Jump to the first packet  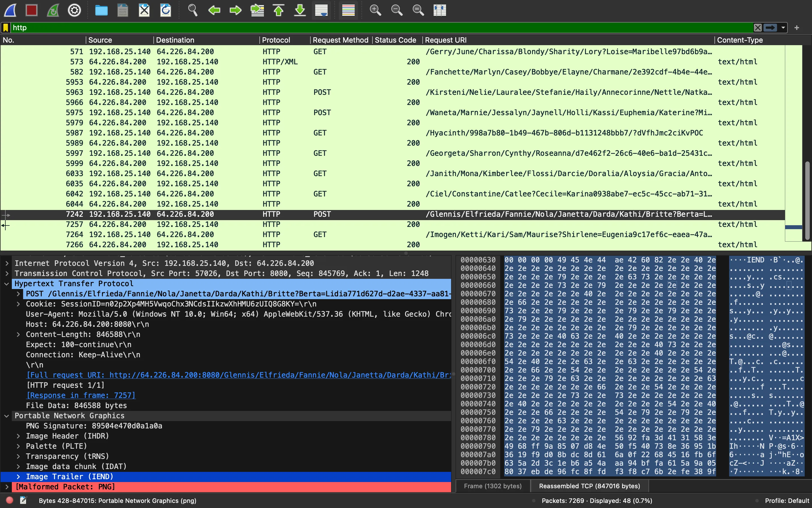279,10
